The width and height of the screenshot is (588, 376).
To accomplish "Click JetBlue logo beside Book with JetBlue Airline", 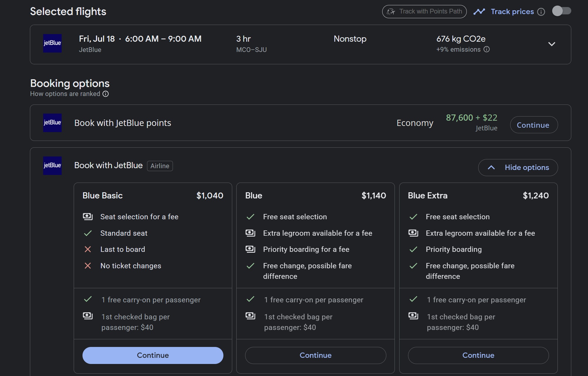I will pyautogui.click(x=52, y=166).
